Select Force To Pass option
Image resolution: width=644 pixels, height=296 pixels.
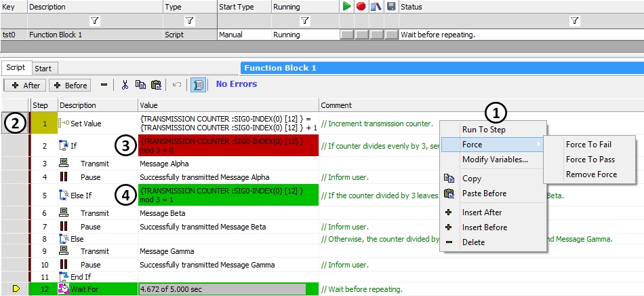pos(590,160)
